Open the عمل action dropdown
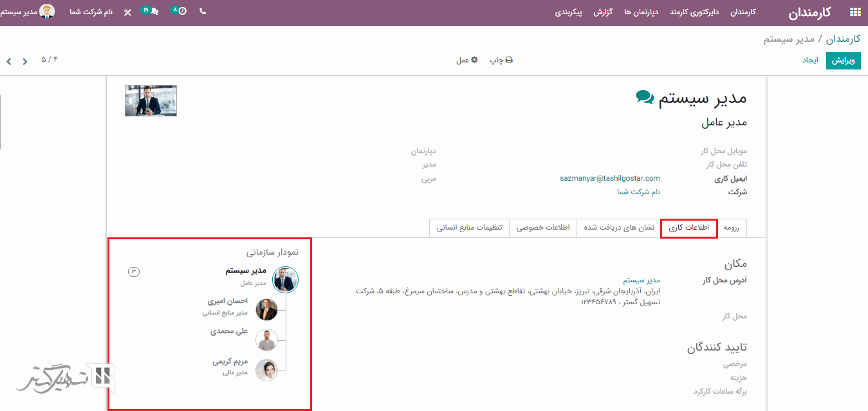Viewport: 868px width, 411px height. 467,60
